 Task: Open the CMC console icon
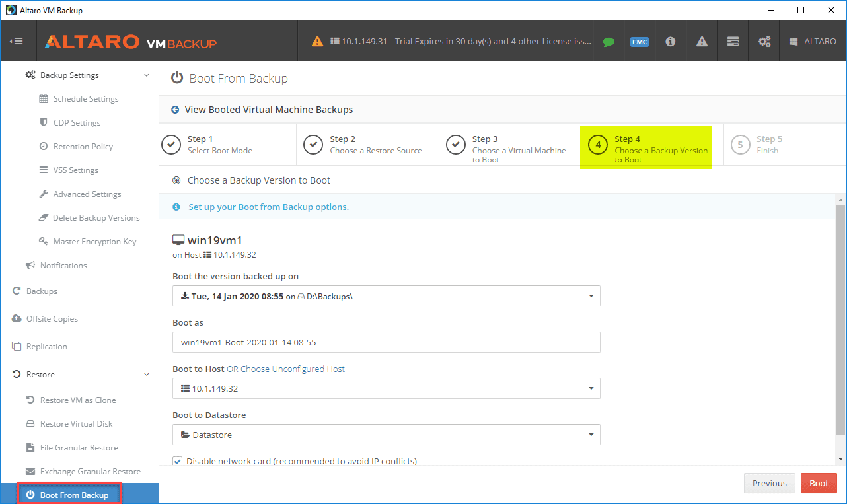639,42
